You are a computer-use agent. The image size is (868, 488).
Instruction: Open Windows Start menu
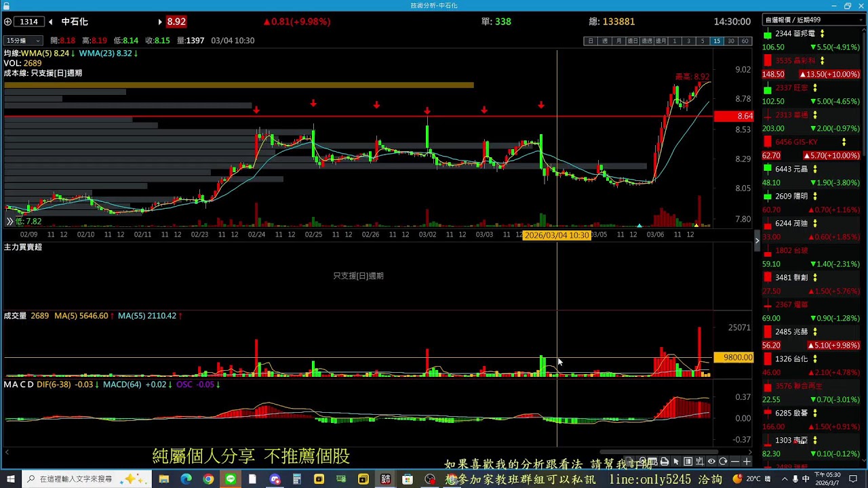pos(10,479)
